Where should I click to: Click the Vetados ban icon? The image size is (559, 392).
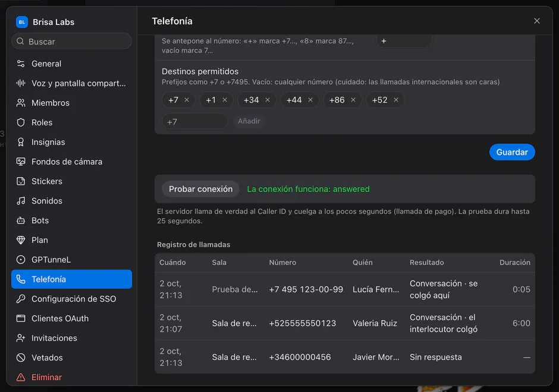pos(21,358)
